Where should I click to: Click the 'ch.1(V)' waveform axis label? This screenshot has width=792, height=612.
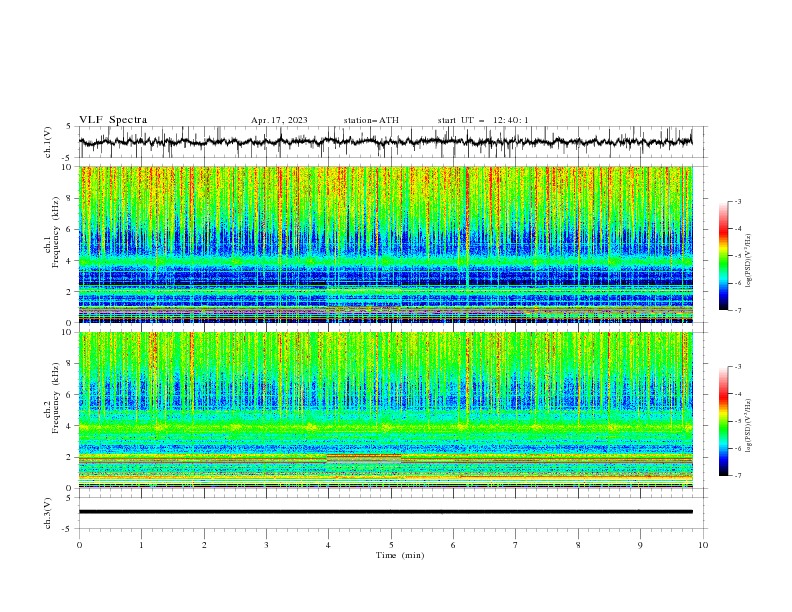click(x=48, y=142)
